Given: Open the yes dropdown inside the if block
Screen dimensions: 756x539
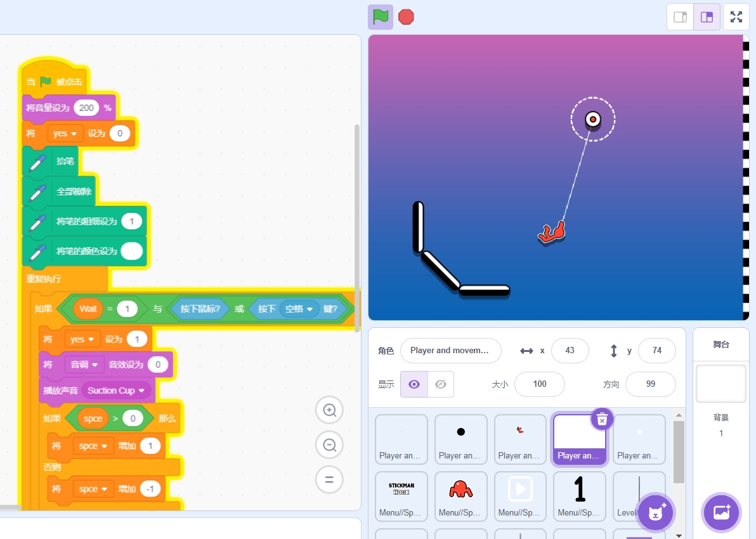Looking at the screenshot, I should 82,339.
